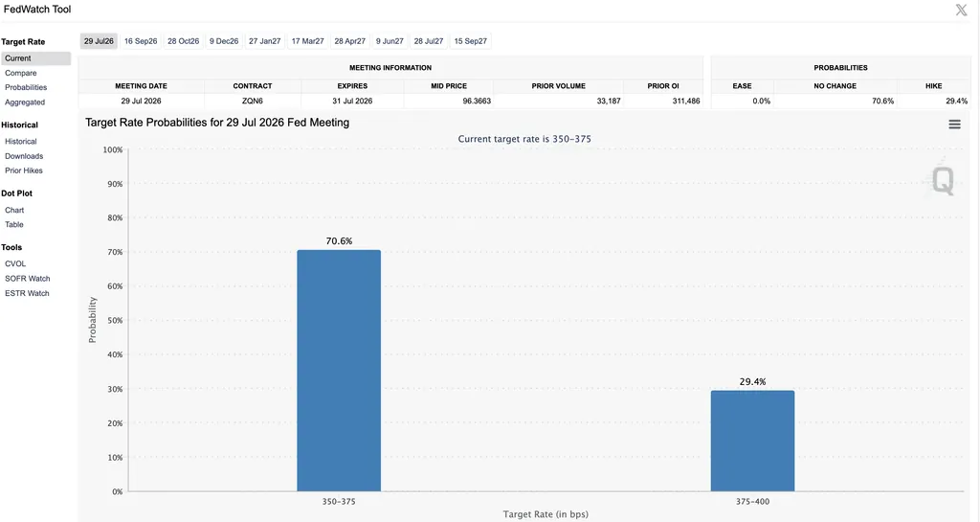Open the chart hamburger menu icon
Screen dimensions: 980x522
[x=954, y=125]
